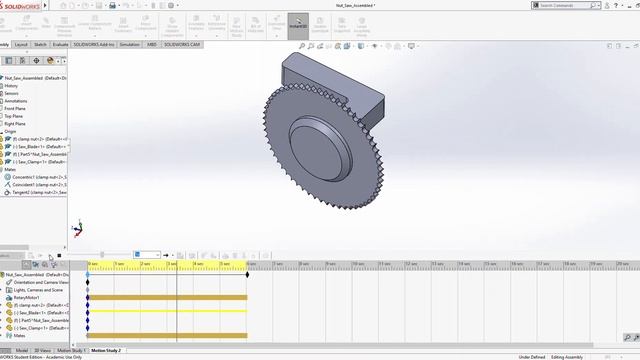The height and width of the screenshot is (360, 640).
Task: Click the Move Component ribbon icon
Action: coord(146,24)
